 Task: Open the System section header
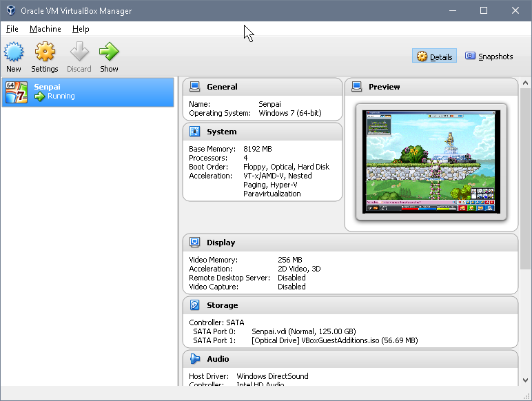[x=263, y=132]
